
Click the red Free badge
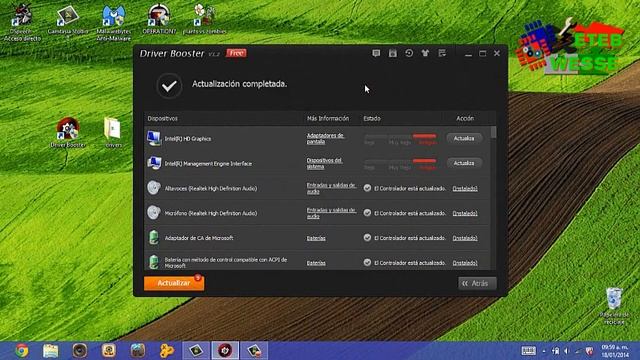(x=236, y=53)
